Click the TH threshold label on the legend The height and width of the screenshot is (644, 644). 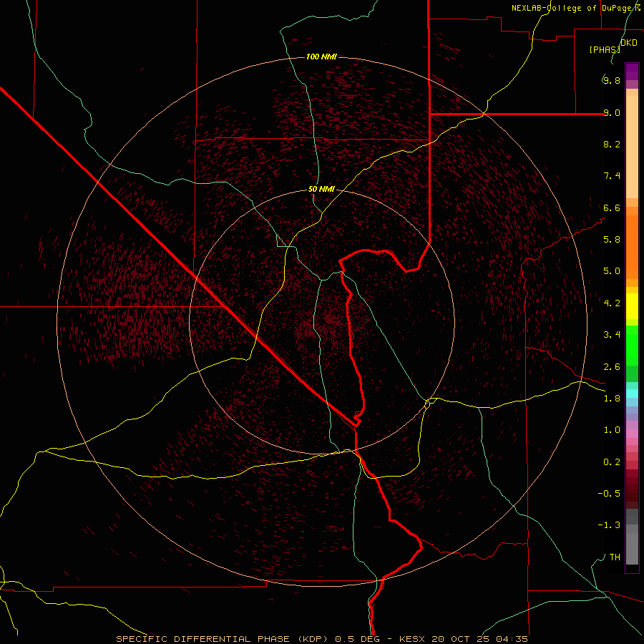click(x=615, y=557)
